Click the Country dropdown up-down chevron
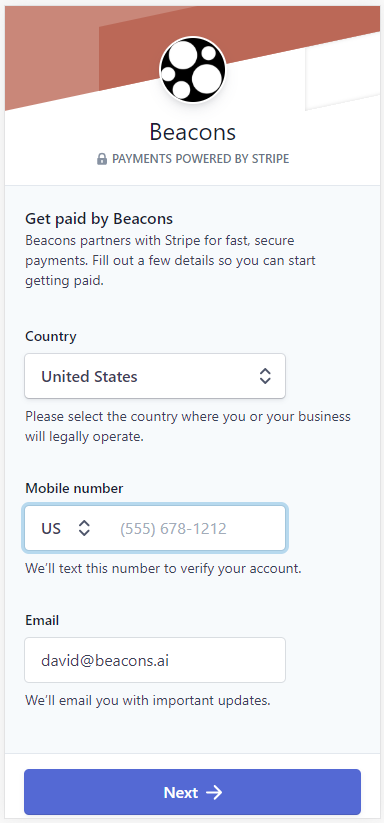This screenshot has width=384, height=823. tap(265, 376)
